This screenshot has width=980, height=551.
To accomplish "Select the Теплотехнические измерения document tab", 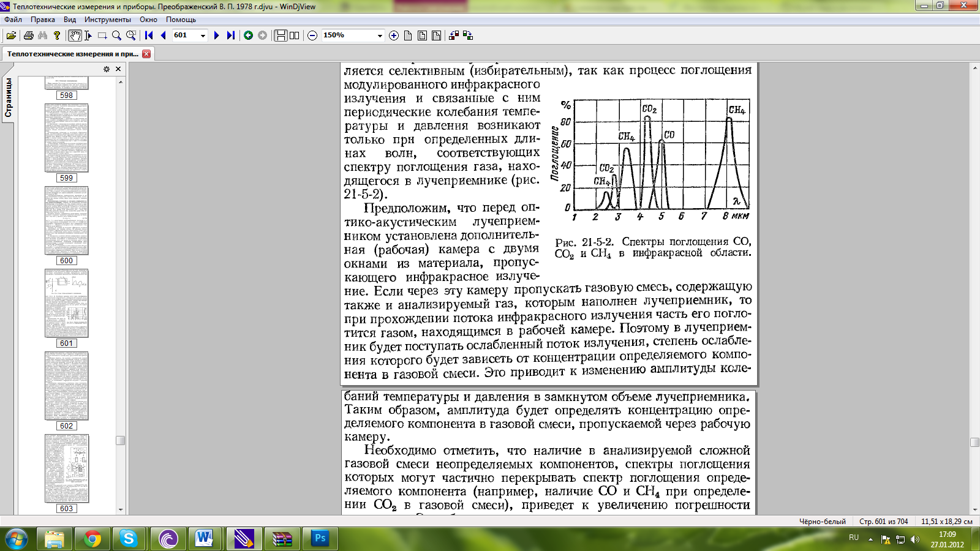I will coord(73,54).
